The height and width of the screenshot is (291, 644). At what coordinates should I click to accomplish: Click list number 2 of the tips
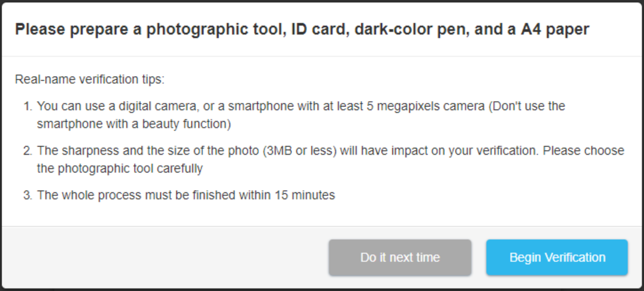[28, 151]
